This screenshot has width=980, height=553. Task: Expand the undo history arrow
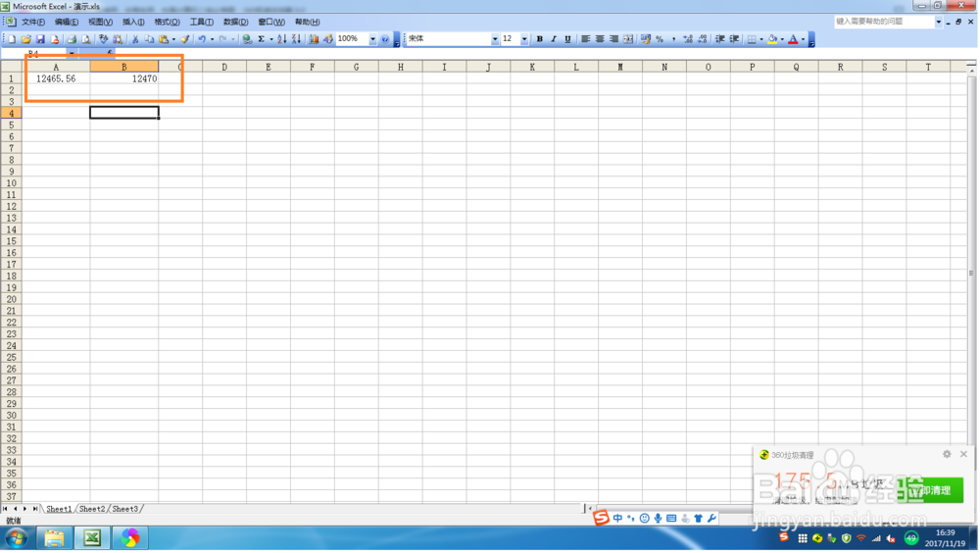click(x=213, y=39)
